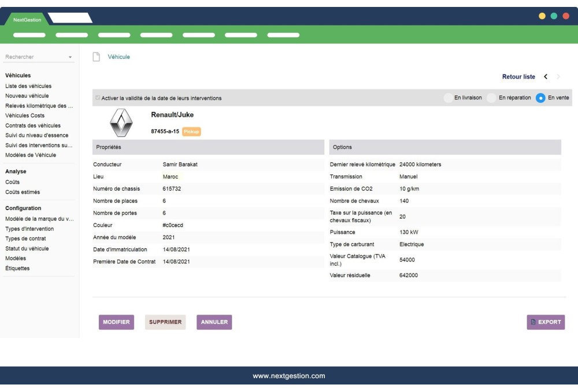Click the teal window control dot
Screen dimensions: 578x392
[554, 16]
